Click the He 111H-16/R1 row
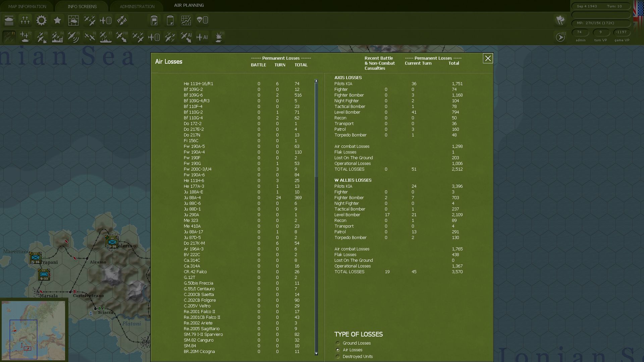The height and width of the screenshot is (362, 644). tap(243, 84)
